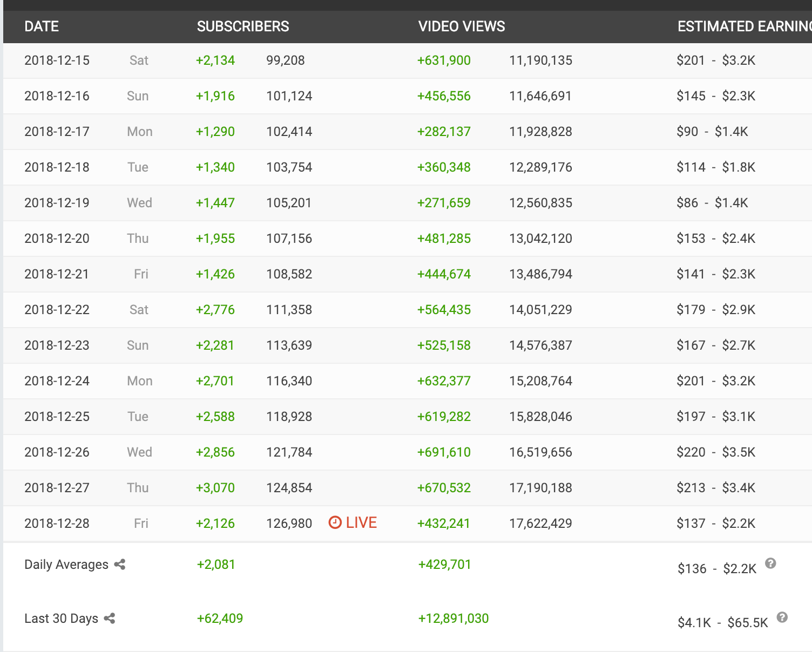Click the $220 - $3.5K earnings cell
Image resolution: width=812 pixels, height=652 pixels.
pos(716,452)
